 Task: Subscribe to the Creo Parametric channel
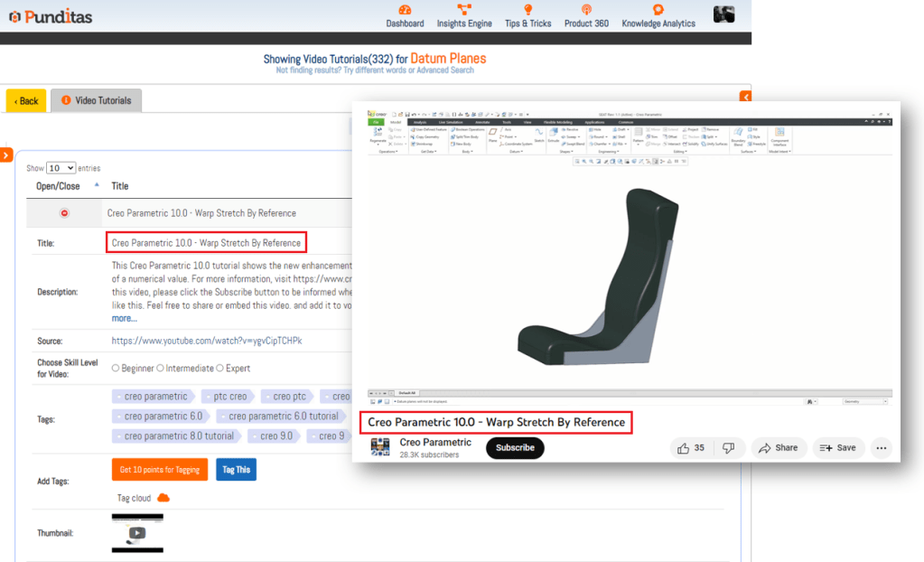515,448
